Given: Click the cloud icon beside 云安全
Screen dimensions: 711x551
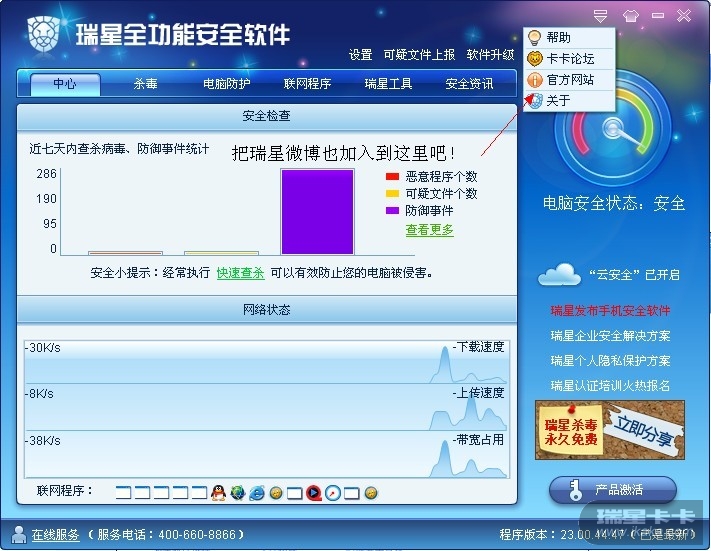Looking at the screenshot, I should (x=559, y=274).
